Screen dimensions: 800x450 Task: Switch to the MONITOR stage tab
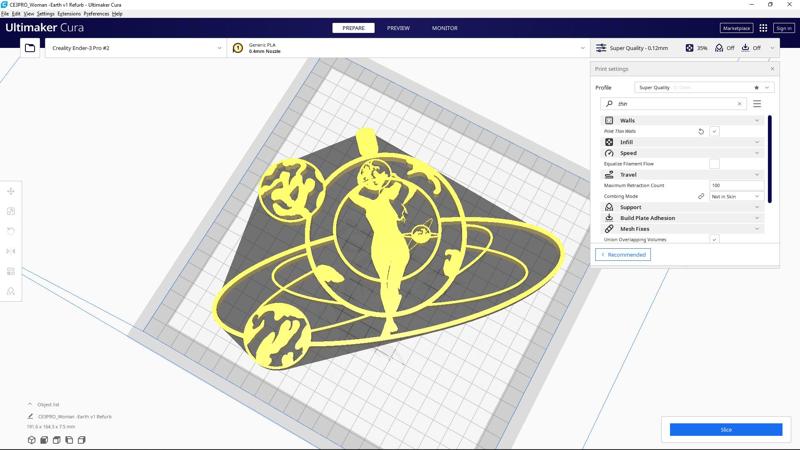pos(445,28)
